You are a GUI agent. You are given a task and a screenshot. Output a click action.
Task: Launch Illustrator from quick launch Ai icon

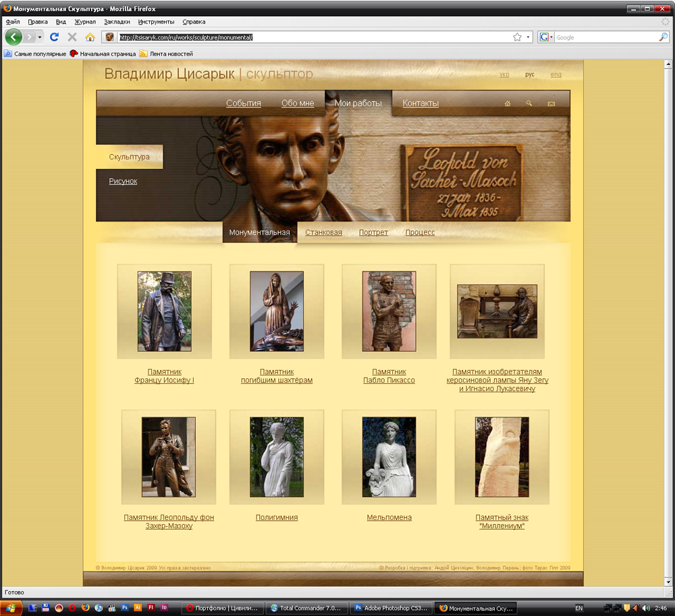(138, 608)
